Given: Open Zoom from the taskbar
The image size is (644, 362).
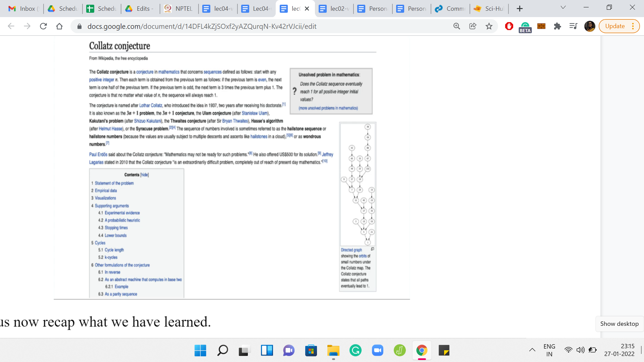Looking at the screenshot, I should (377, 351).
